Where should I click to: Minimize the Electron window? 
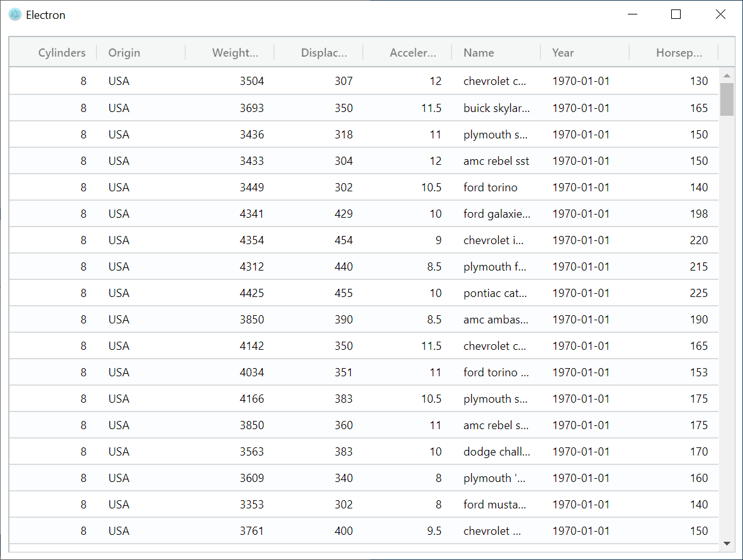coord(632,14)
